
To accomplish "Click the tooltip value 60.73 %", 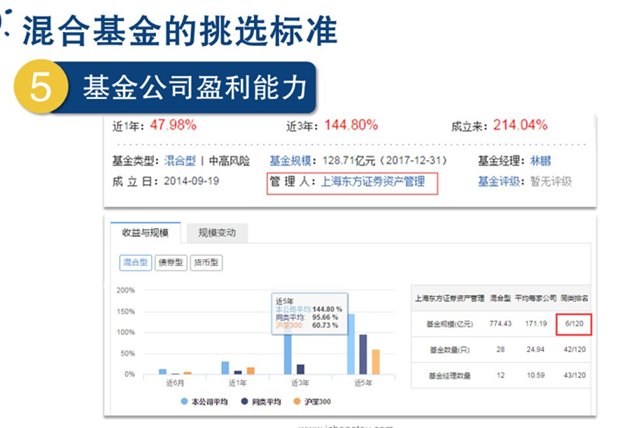I will [x=325, y=325].
